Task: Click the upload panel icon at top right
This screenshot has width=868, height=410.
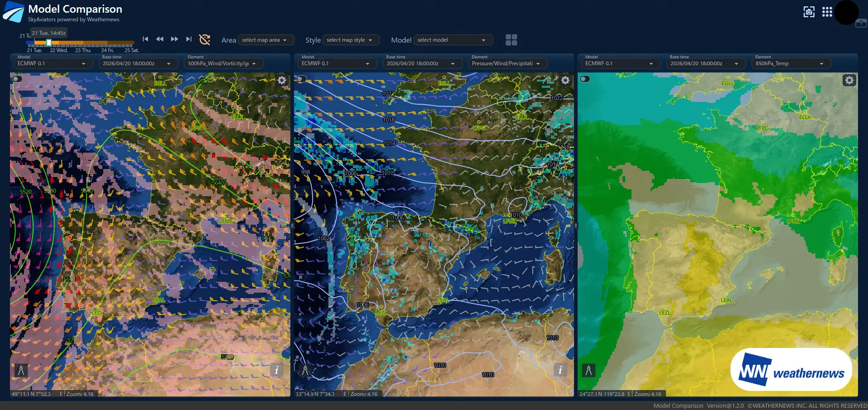Action: (861, 23)
